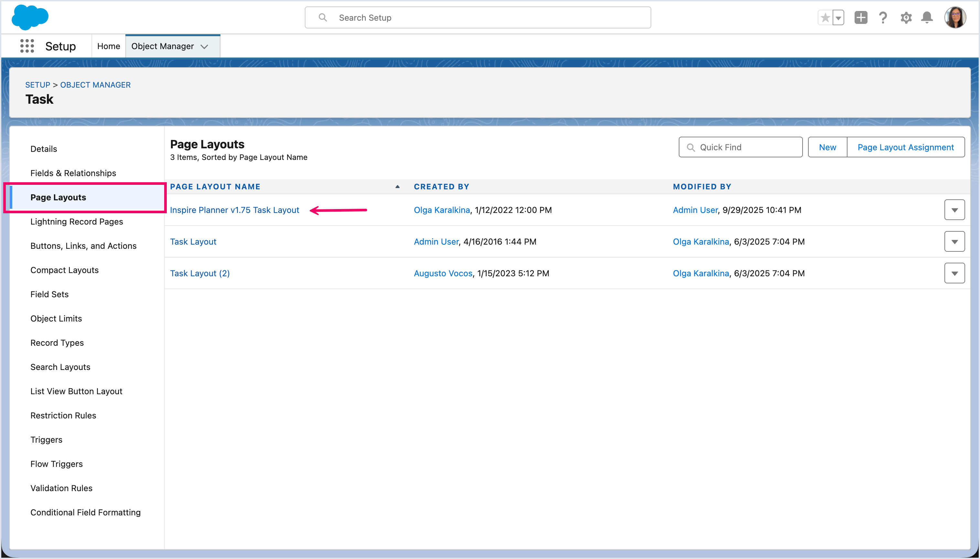Open row actions for Task Layout (2)
Viewport: 980px width, 559px height.
point(954,273)
